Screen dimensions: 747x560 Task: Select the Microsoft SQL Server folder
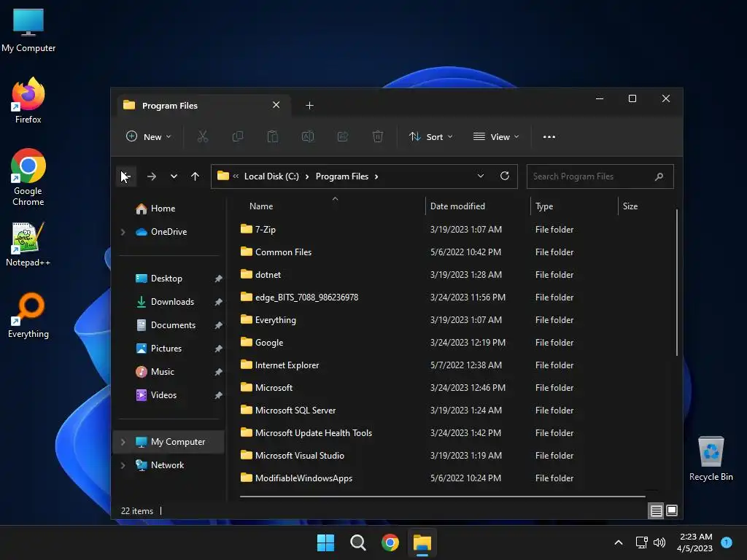pos(287,411)
